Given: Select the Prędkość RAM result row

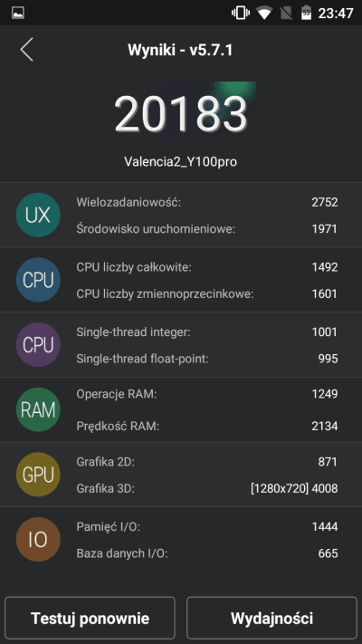Looking at the screenshot, I should pos(207,426).
